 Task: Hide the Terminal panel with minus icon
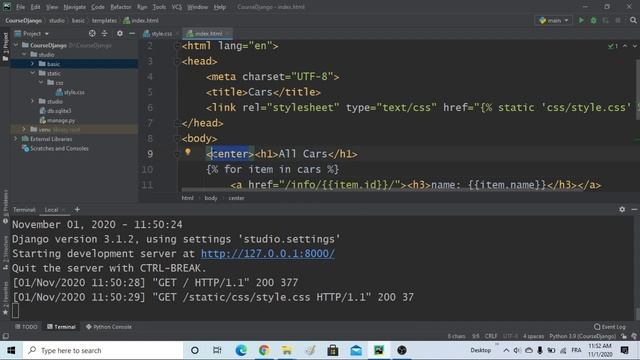tap(634, 209)
